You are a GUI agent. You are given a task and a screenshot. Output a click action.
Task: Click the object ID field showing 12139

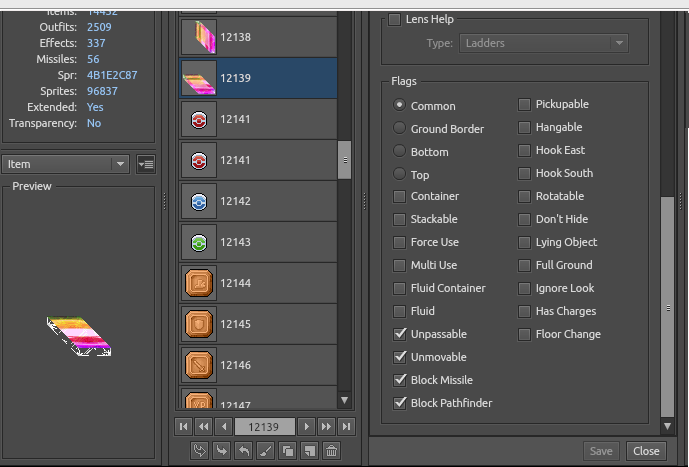(265, 427)
